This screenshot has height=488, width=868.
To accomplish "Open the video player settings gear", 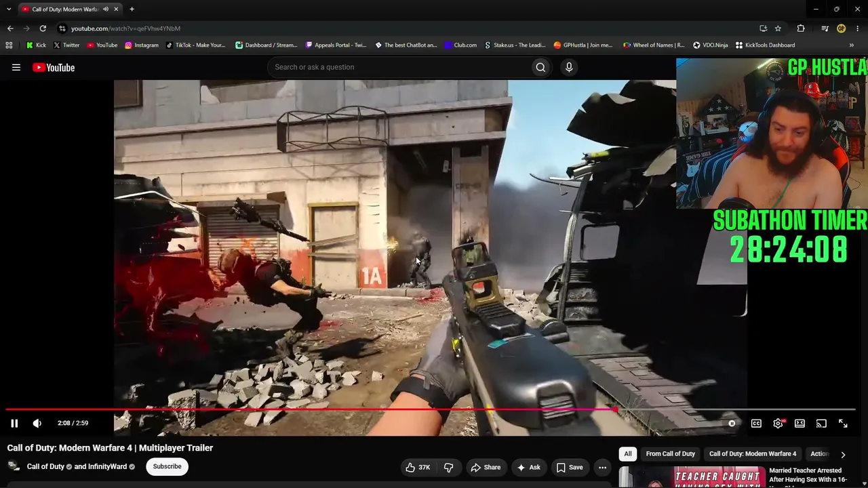I will point(778,424).
